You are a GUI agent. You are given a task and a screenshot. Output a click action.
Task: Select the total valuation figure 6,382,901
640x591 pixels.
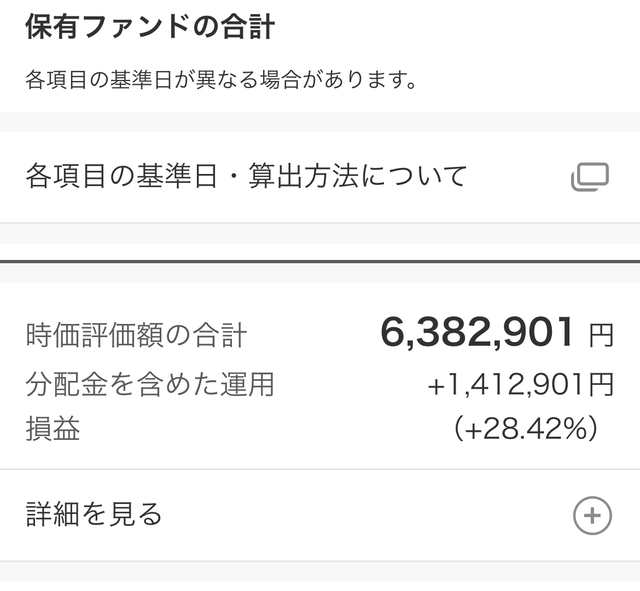click(x=477, y=333)
